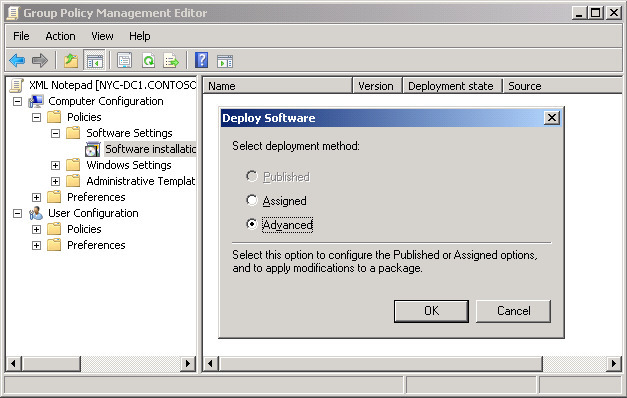The width and height of the screenshot is (627, 398).
Task: Click the Up One Level folder icon
Action: click(x=71, y=61)
